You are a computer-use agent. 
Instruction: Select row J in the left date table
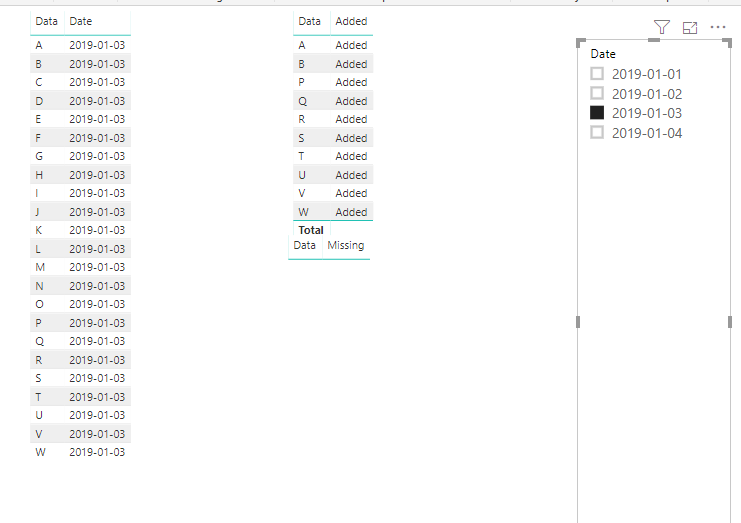coord(80,212)
